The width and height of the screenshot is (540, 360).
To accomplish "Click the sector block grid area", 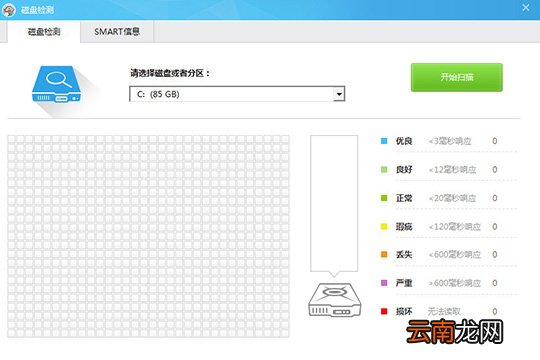I will pos(148,236).
